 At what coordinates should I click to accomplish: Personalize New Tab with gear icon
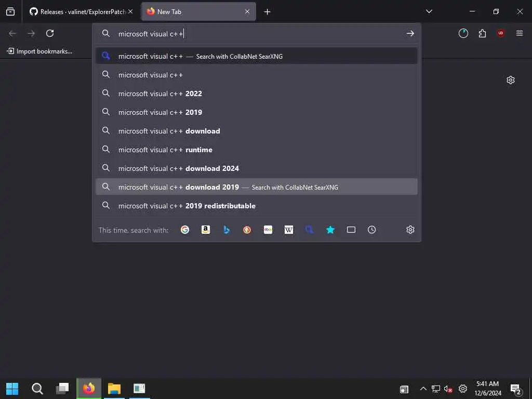(x=511, y=80)
